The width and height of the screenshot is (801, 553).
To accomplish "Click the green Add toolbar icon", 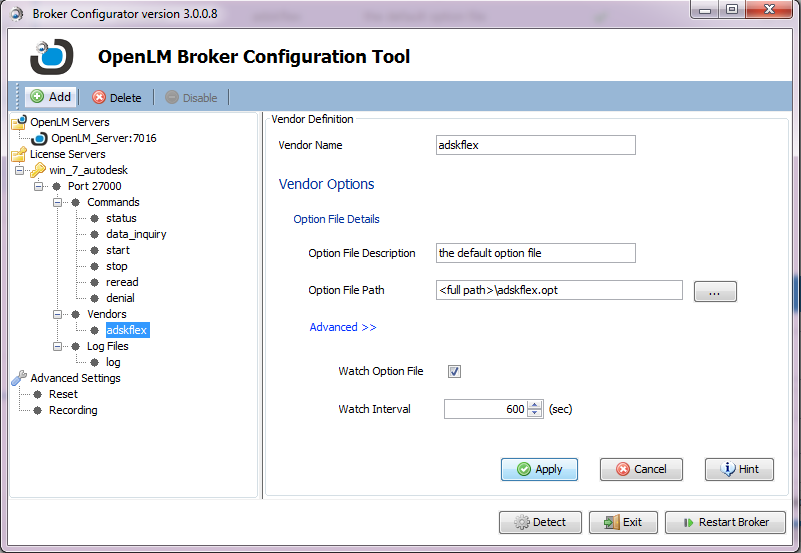I will coord(37,97).
